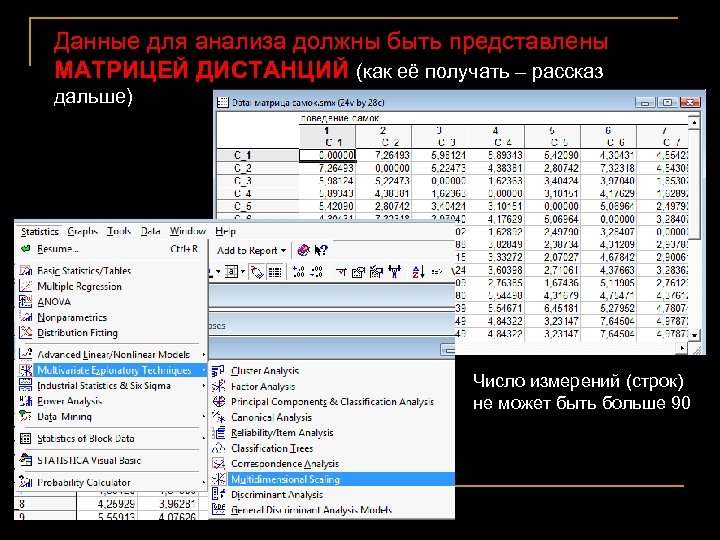The image size is (720, 540).
Task: Click the purple STATISTICA help book icon
Action: [x=304, y=250]
